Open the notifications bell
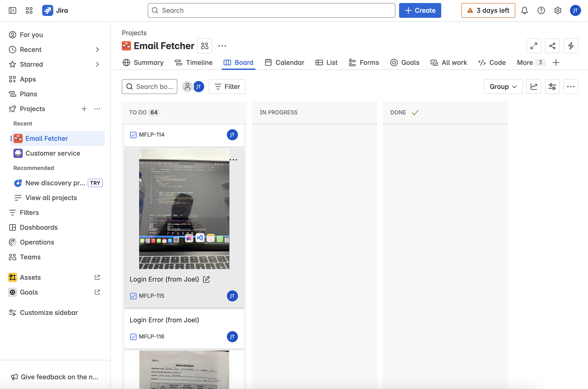The height and width of the screenshot is (389, 588). coord(524,10)
